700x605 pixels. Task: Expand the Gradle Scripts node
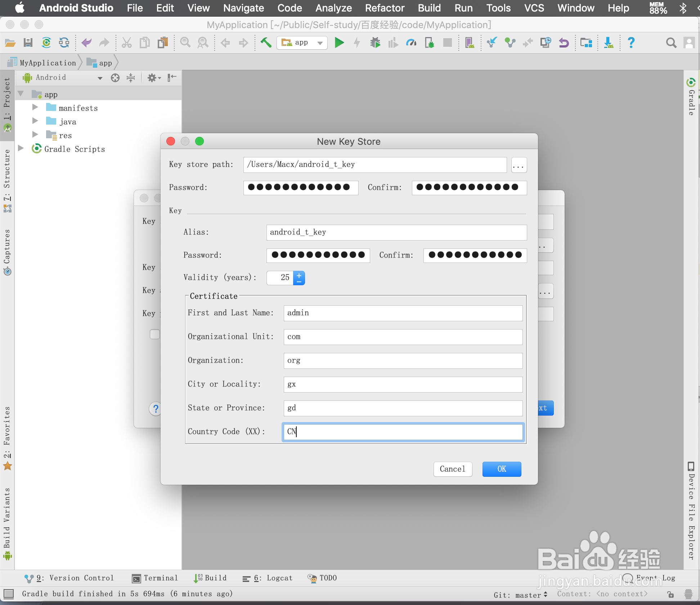coord(21,148)
